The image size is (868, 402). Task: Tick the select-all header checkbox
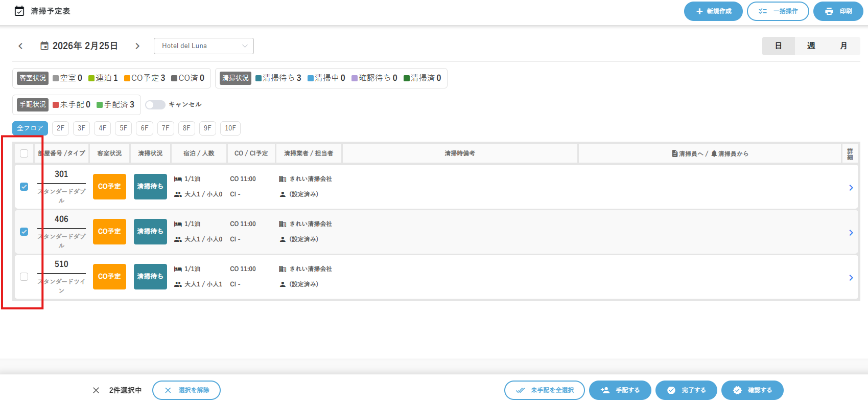coord(24,153)
